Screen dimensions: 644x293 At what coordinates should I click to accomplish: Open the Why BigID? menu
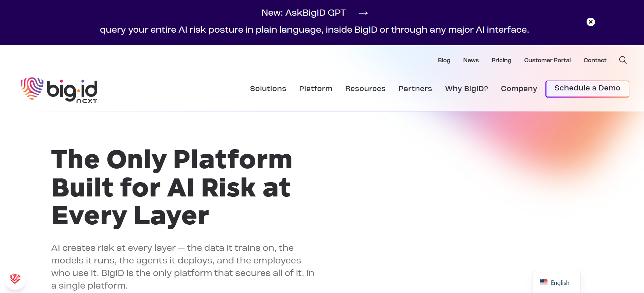[x=467, y=89]
